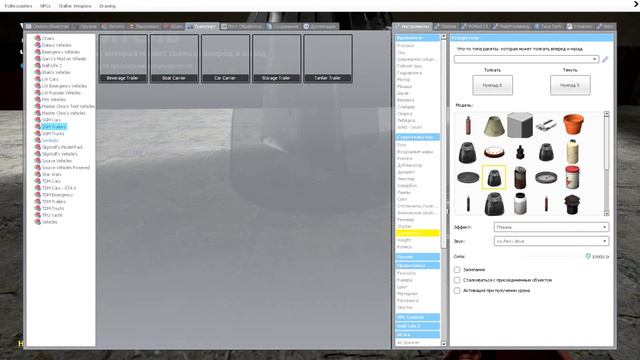This screenshot has height=360, width=640.
Task: Open the first Tools tab on right panel
Action: tap(412, 27)
